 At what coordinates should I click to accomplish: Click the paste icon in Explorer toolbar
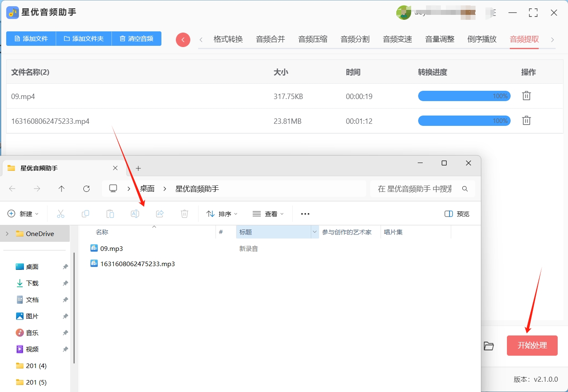coord(110,214)
